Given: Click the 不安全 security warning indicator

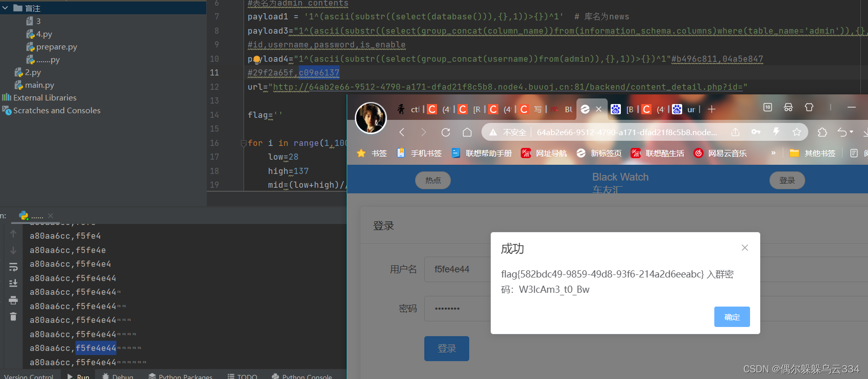Looking at the screenshot, I should 508,132.
